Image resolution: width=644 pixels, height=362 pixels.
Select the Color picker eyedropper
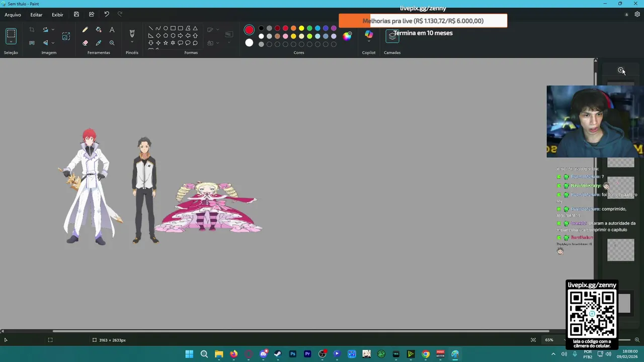[x=99, y=43]
